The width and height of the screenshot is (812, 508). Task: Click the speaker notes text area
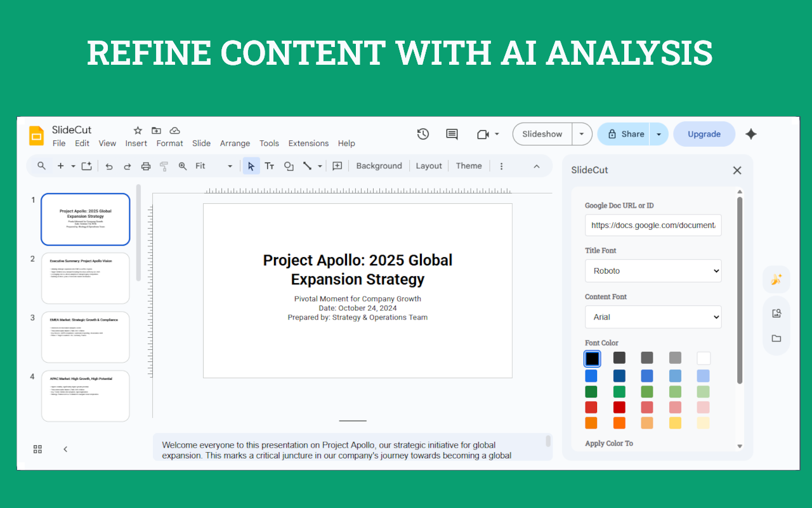point(352,448)
